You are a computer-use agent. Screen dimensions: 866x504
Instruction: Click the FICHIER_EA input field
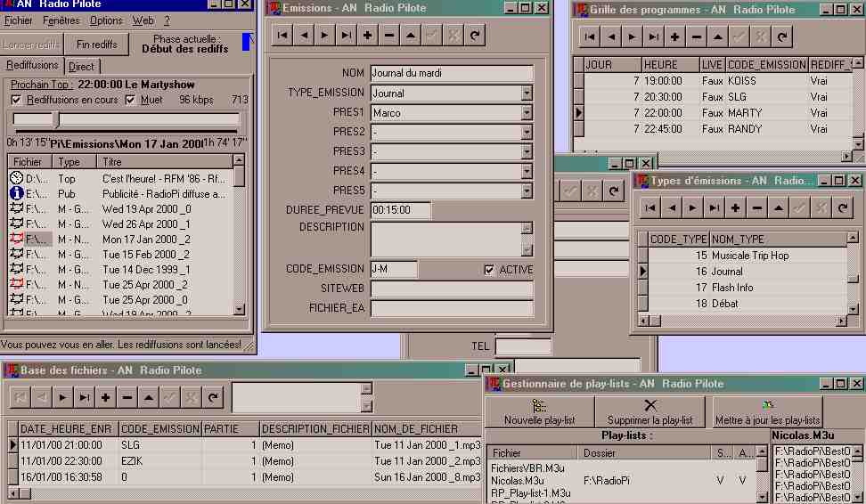coord(452,308)
